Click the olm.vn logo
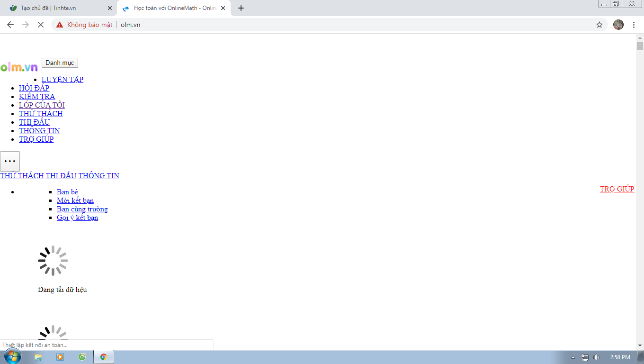Screen dimensions: 644x364 pos(19,67)
